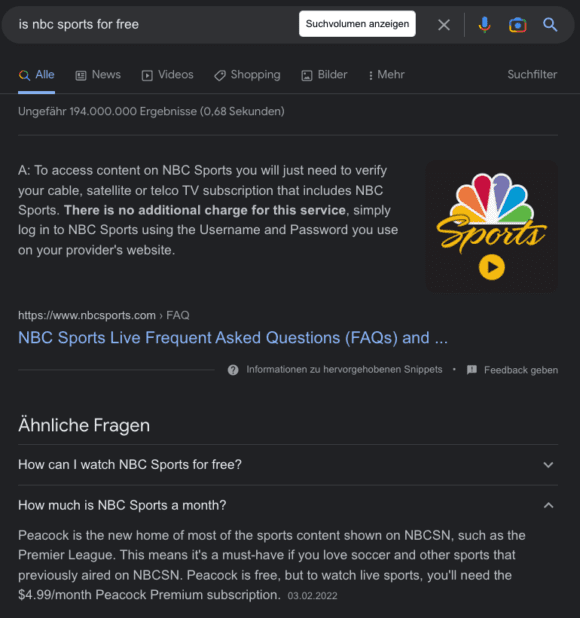This screenshot has height=618, width=580.
Task: Click the nbcsports.com FAQ URL breadcrumb
Action: click(104, 315)
